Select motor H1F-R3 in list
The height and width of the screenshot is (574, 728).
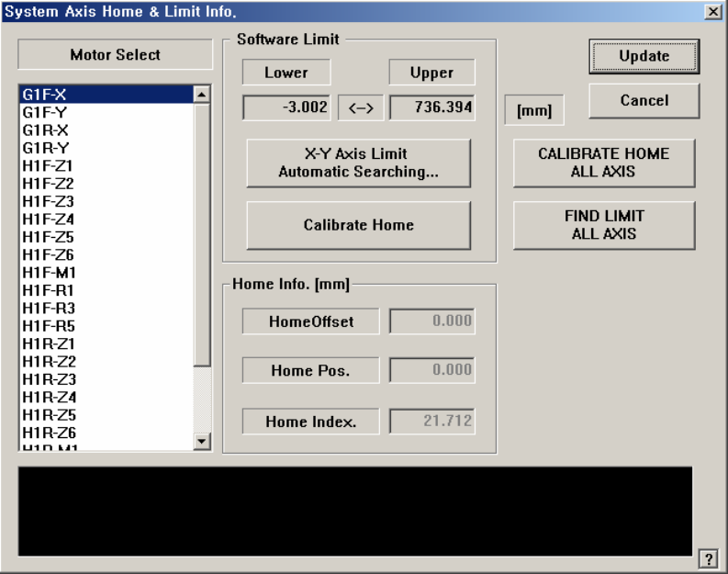point(106,309)
